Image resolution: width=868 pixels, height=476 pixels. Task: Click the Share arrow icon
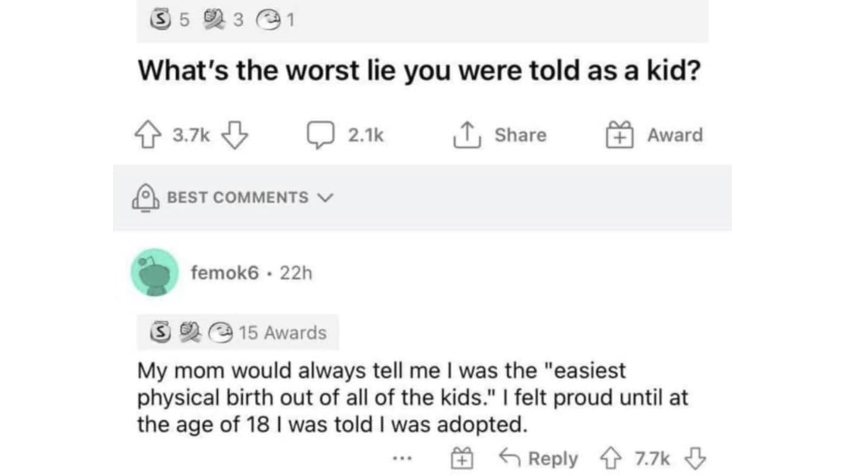pos(466,135)
